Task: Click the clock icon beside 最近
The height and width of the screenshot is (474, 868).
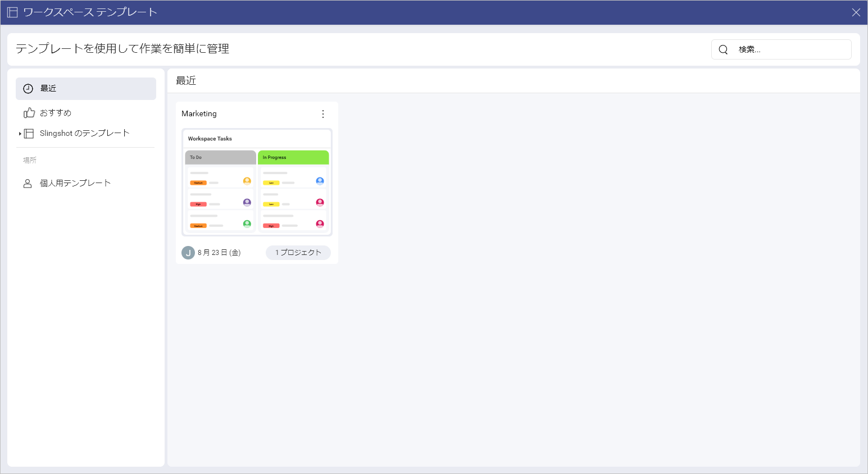Action: click(x=28, y=89)
